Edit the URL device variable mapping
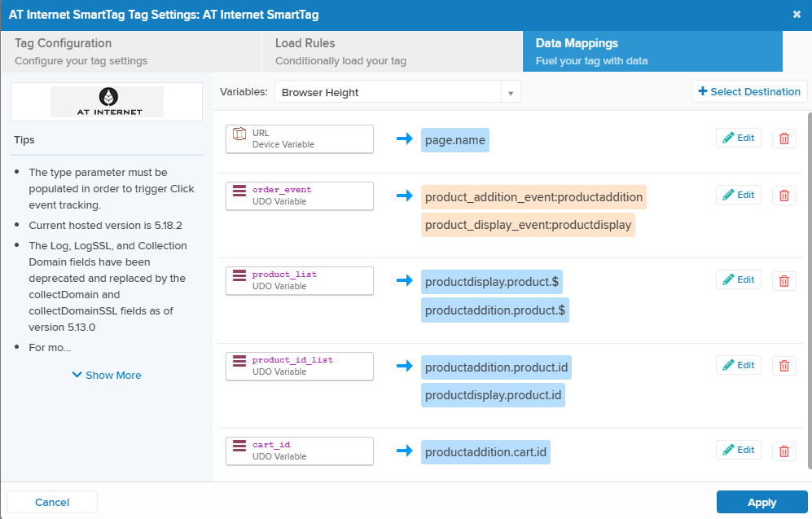Viewport: 812px width, 519px height. (739, 139)
